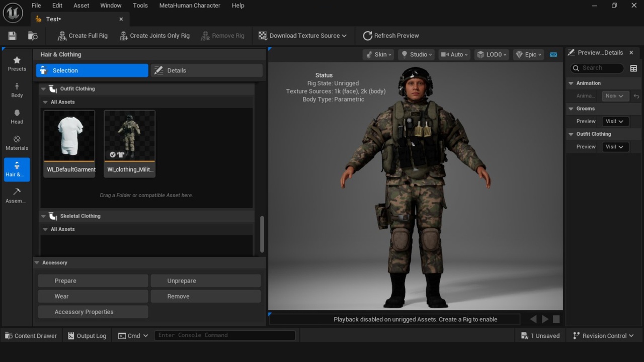644x362 pixels.
Task: Click the play reverse playback button
Action: (x=533, y=319)
